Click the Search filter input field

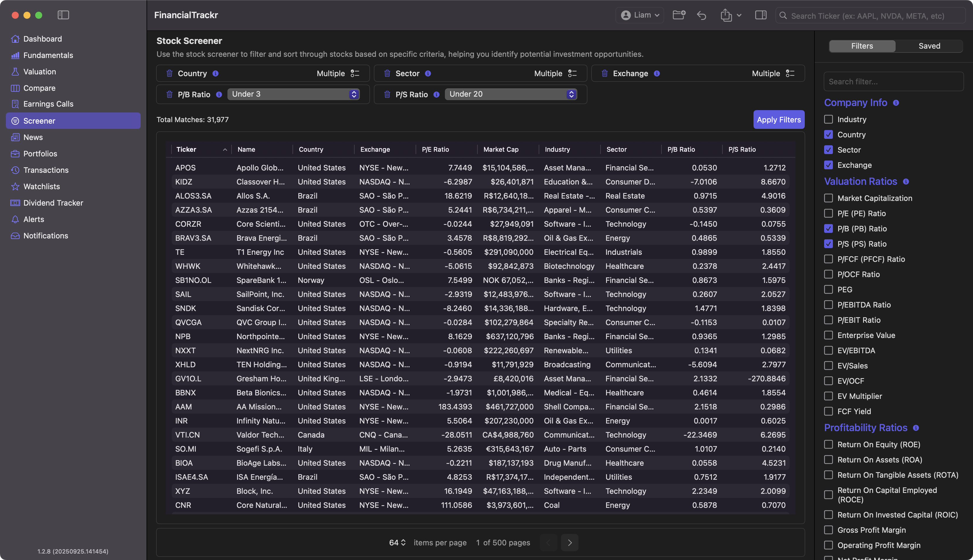coord(893,81)
